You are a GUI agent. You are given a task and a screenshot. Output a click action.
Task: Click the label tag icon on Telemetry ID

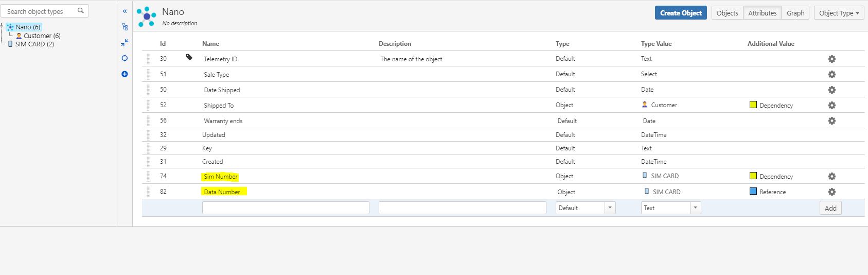(189, 57)
